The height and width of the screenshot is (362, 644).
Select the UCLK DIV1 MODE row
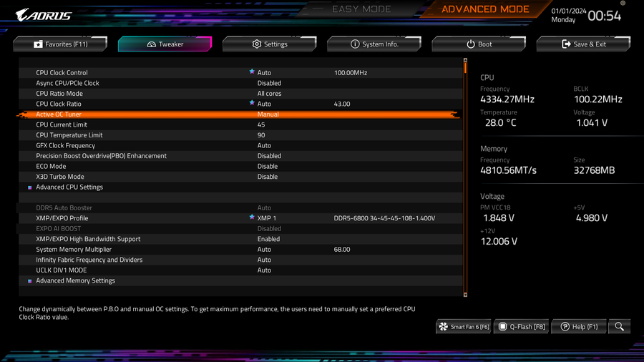[x=240, y=270]
